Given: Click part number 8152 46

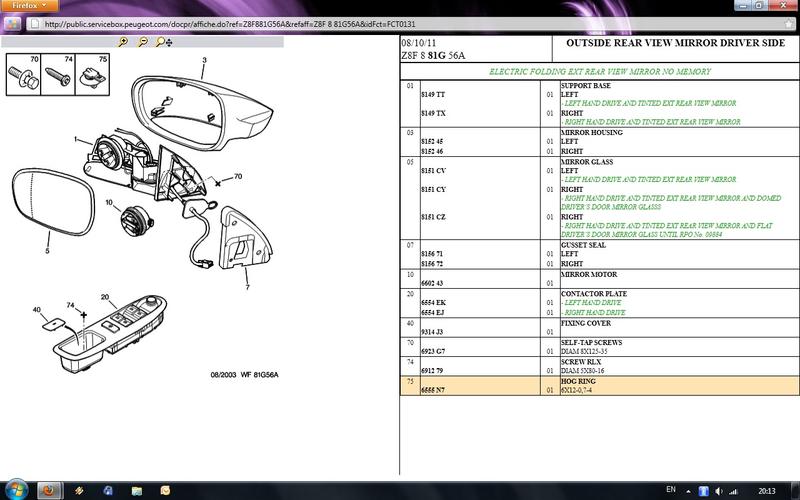Looking at the screenshot, I should pos(432,152).
